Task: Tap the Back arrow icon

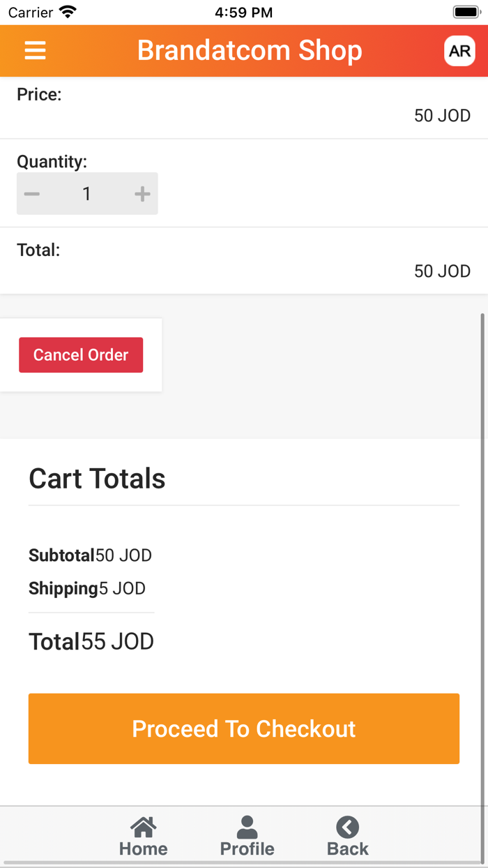Action: [x=347, y=828]
